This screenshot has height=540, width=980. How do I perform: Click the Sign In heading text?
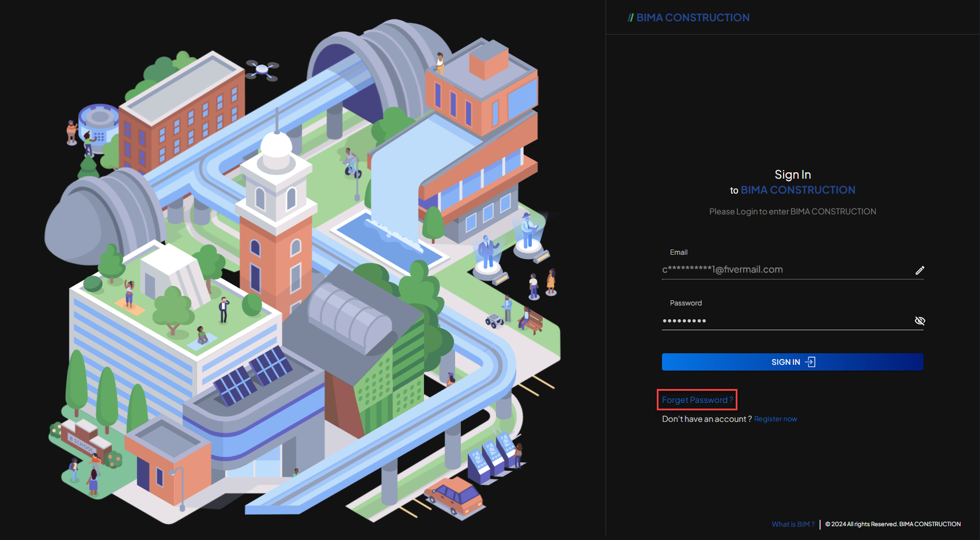[x=792, y=175]
